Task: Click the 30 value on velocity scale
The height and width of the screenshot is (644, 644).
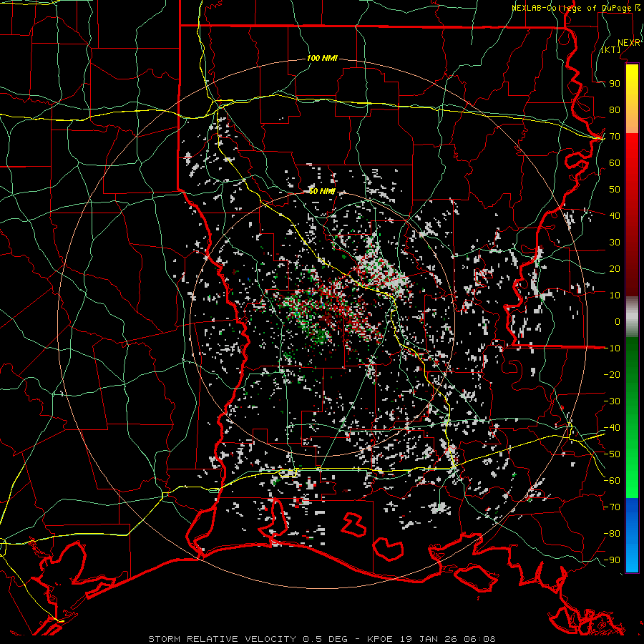Action: (615, 243)
